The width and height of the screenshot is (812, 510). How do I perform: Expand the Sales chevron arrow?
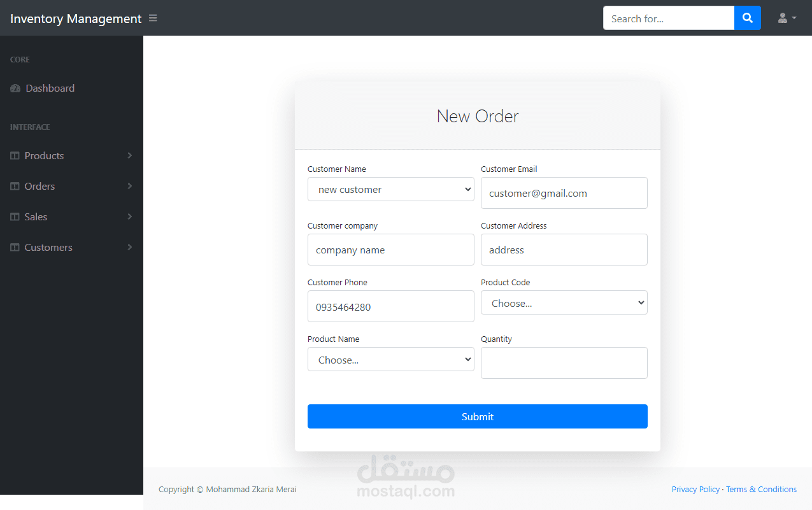tap(130, 217)
